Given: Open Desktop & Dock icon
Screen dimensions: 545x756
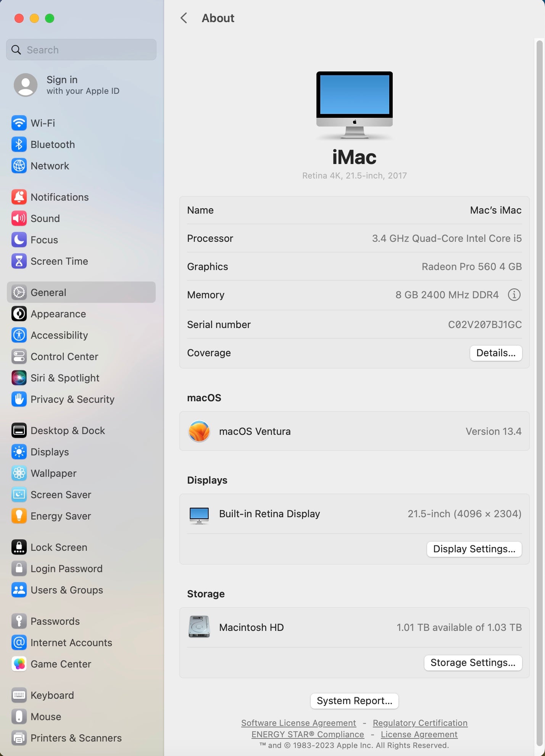Looking at the screenshot, I should coord(19,430).
